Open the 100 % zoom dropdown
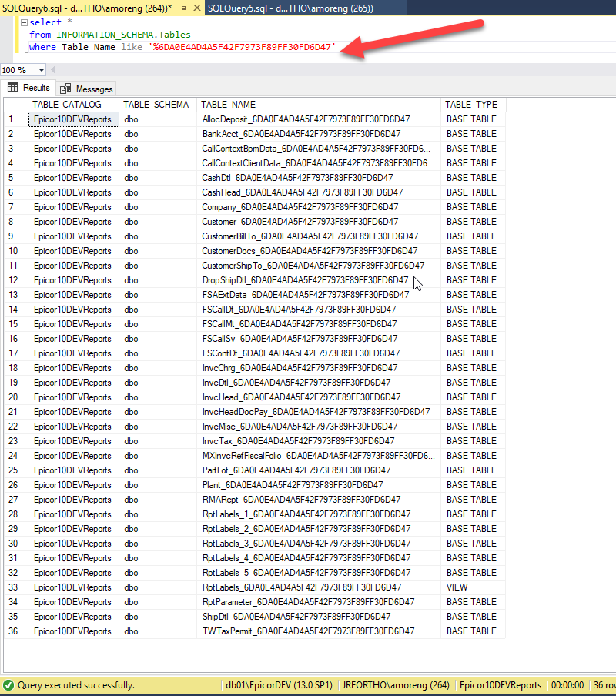The width and height of the screenshot is (616, 696). tap(42, 70)
